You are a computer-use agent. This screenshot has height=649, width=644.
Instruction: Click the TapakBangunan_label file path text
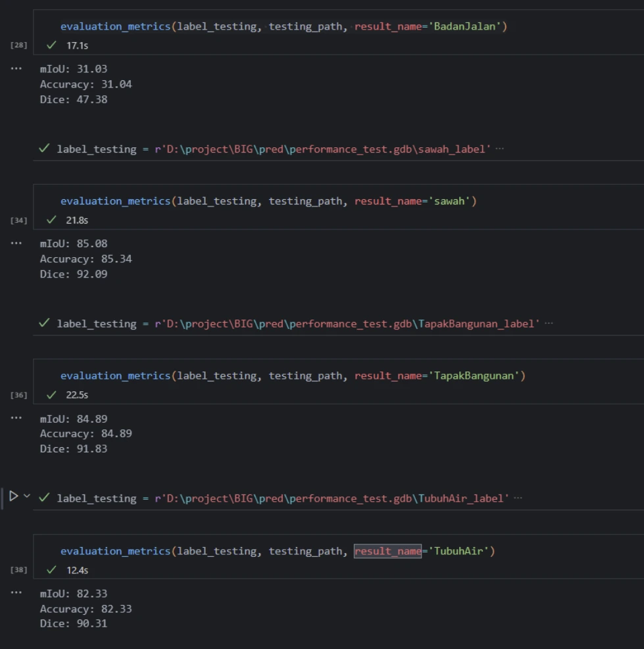(347, 324)
